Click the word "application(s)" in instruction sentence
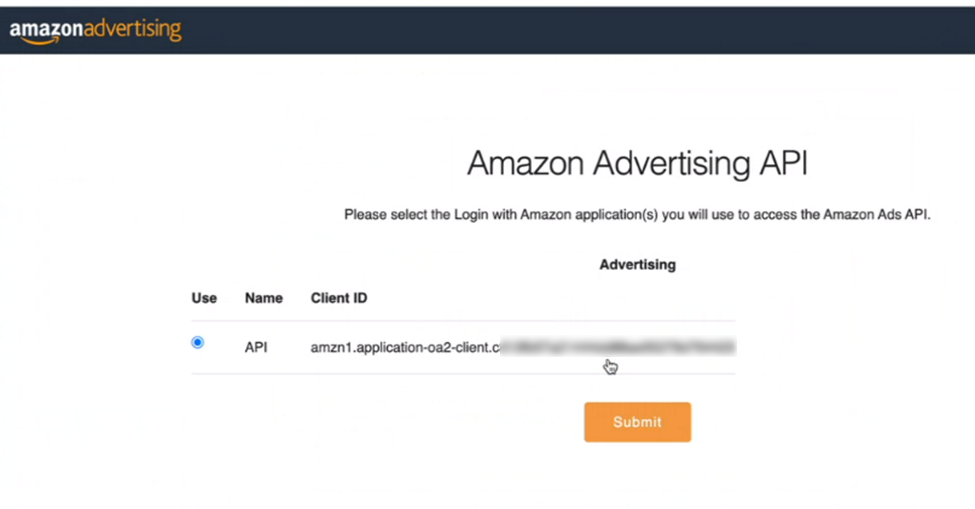Screen dimensions: 975x509 [x=615, y=215]
